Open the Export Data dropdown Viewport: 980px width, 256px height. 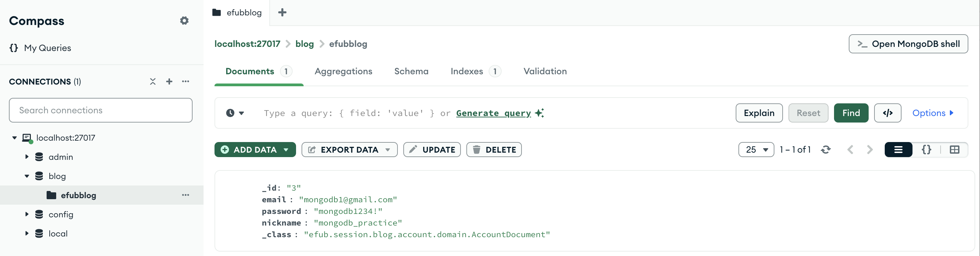pyautogui.click(x=349, y=150)
